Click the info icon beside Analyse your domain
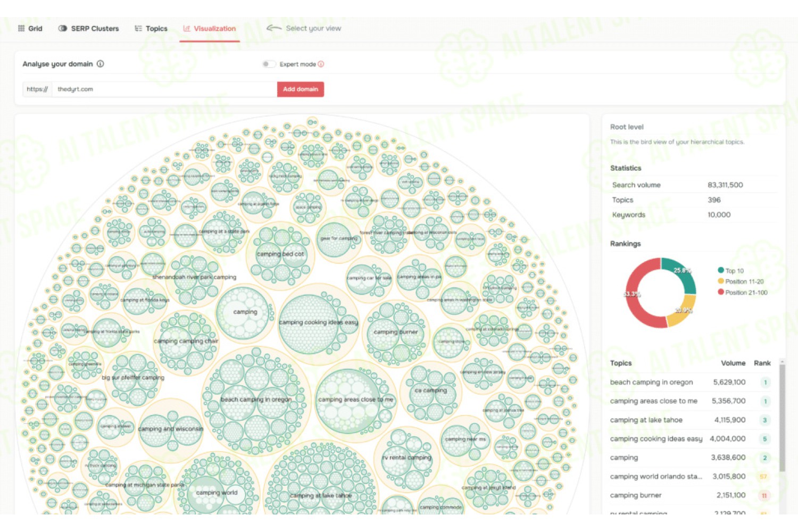Viewport: 798px width, 532px height. [101, 64]
